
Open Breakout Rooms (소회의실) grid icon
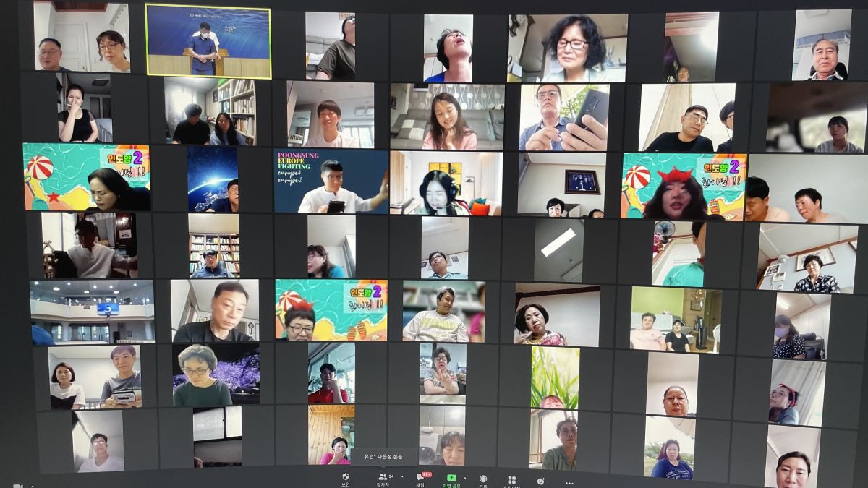511,480
